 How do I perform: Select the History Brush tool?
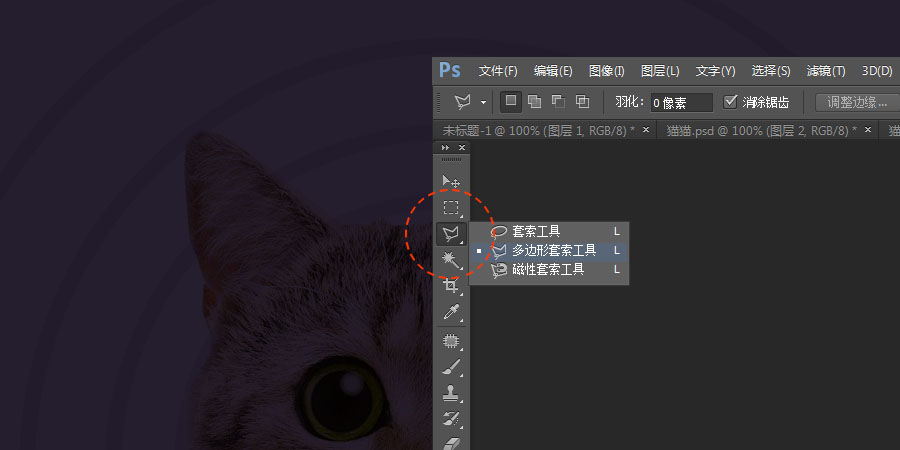tap(451, 419)
